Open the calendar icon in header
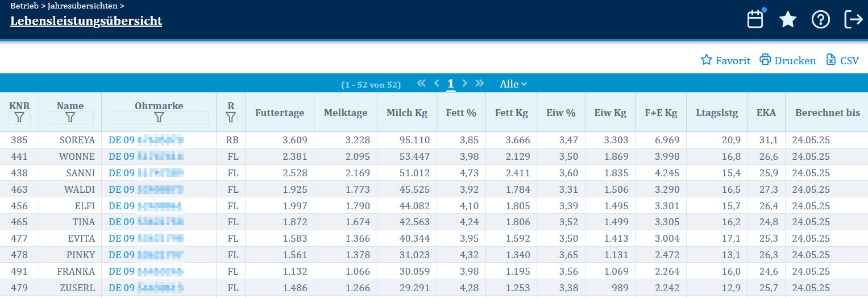 coord(755,19)
